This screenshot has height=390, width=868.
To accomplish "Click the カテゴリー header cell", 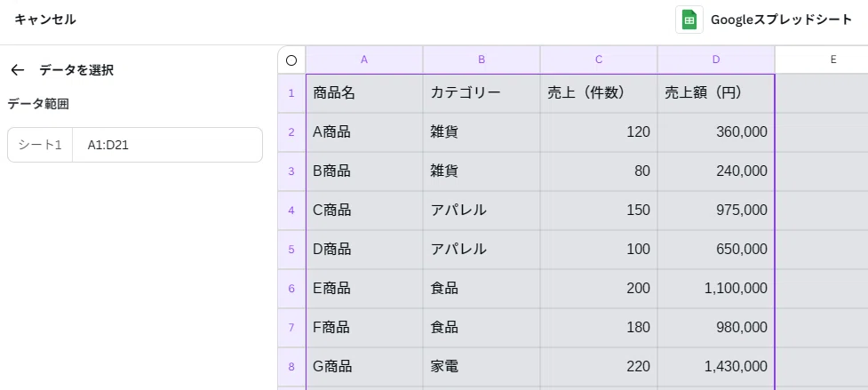I will 482,93.
